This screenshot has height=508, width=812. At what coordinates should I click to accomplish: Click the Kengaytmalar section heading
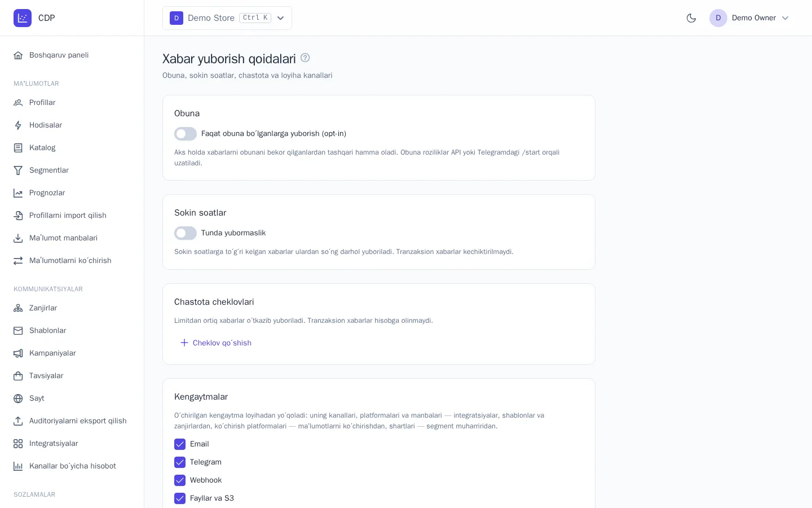(201, 397)
